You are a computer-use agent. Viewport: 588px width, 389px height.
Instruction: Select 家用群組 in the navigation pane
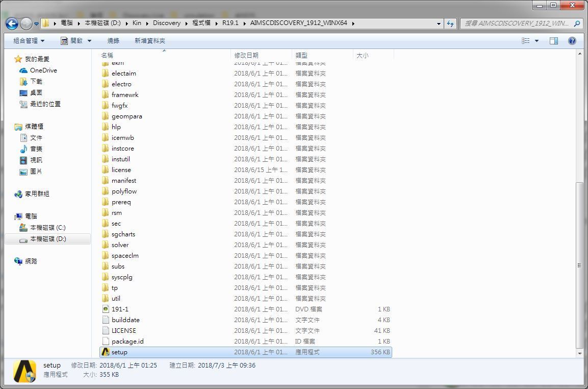tap(37, 194)
